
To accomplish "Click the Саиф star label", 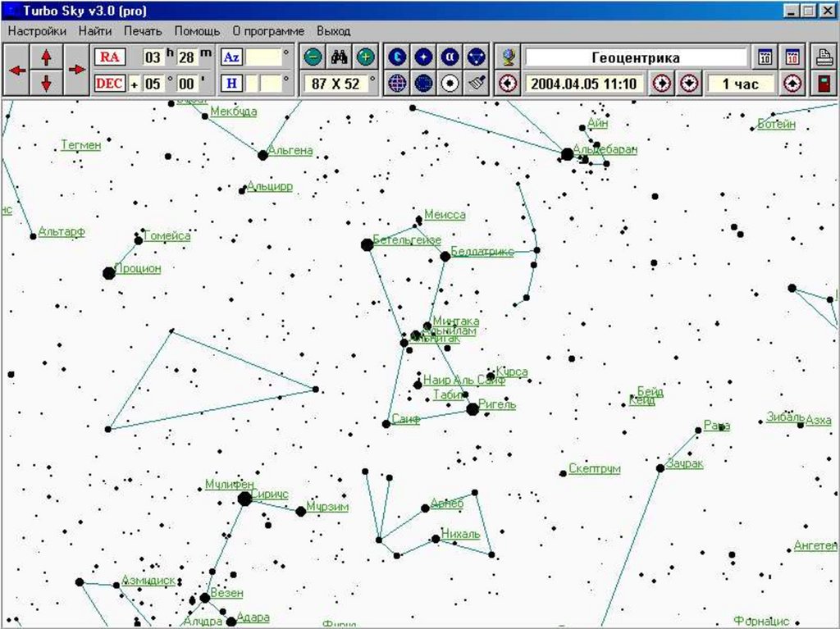I will [x=406, y=419].
